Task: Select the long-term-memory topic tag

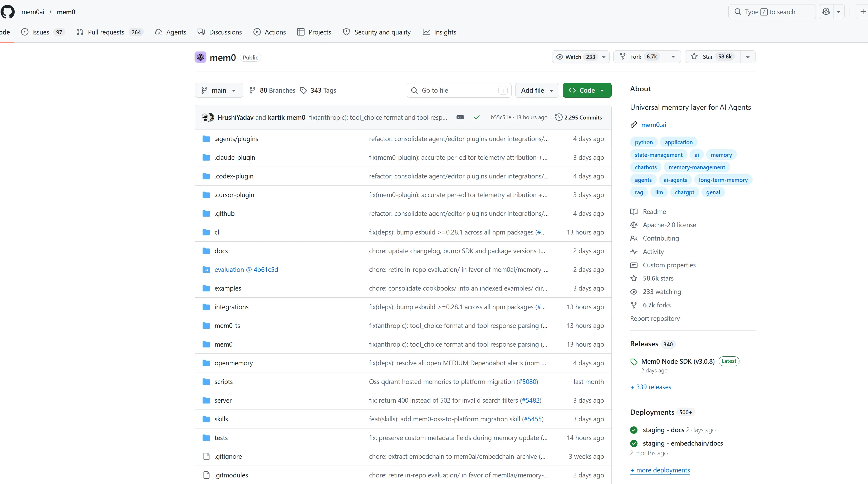Action: [x=723, y=180]
